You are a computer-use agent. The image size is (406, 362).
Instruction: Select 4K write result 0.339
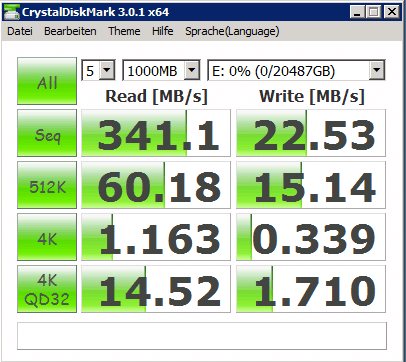click(x=311, y=237)
